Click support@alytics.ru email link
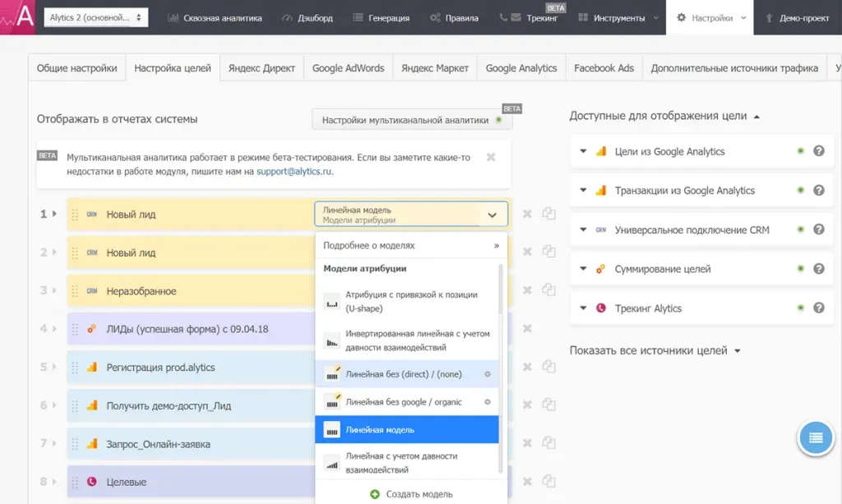The height and width of the screenshot is (504, 842). tap(294, 171)
